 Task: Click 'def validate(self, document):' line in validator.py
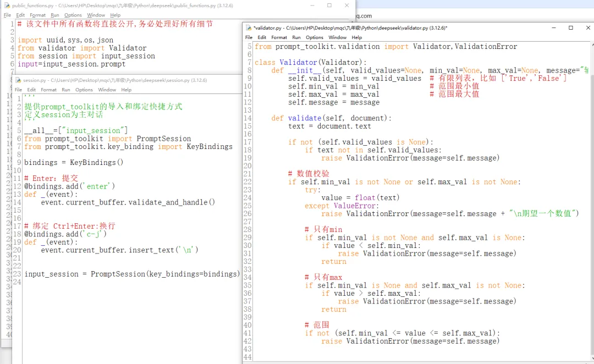pyautogui.click(x=332, y=118)
